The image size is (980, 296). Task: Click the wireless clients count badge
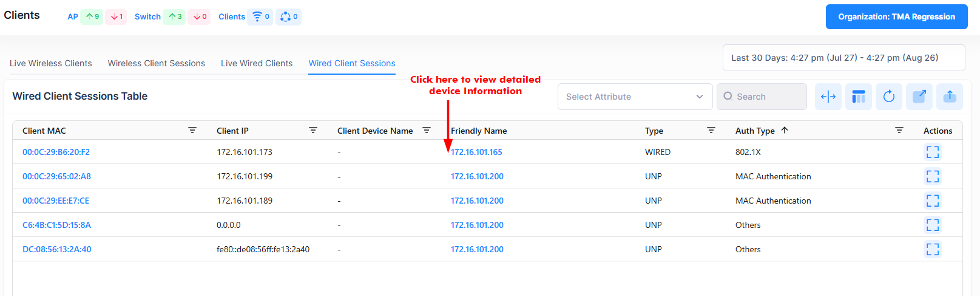coord(260,17)
